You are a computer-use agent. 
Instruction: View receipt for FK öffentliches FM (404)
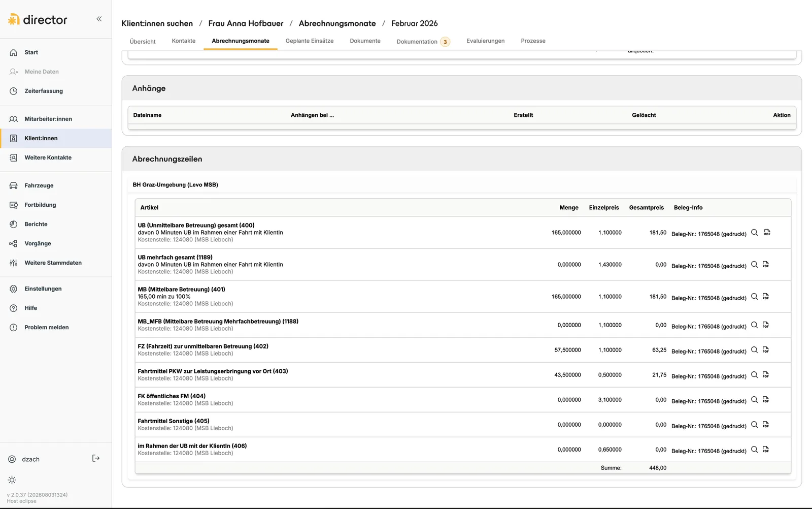pos(755,399)
